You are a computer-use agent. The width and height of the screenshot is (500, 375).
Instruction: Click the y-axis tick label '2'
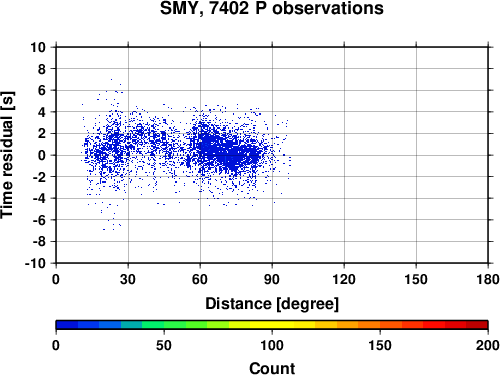pos(42,134)
